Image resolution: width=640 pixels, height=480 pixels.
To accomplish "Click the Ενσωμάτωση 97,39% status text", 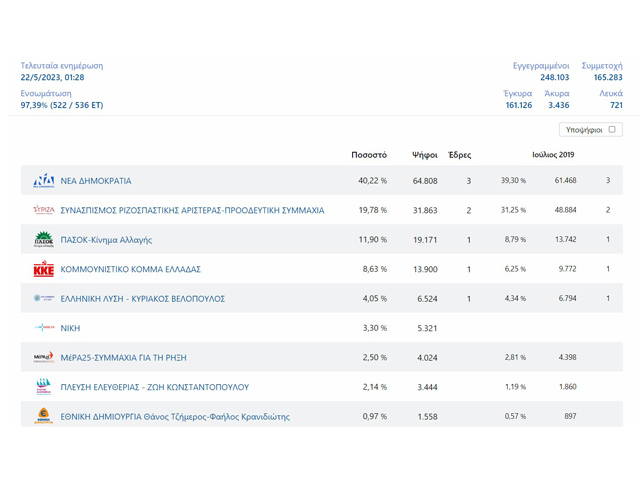I will click(62, 105).
